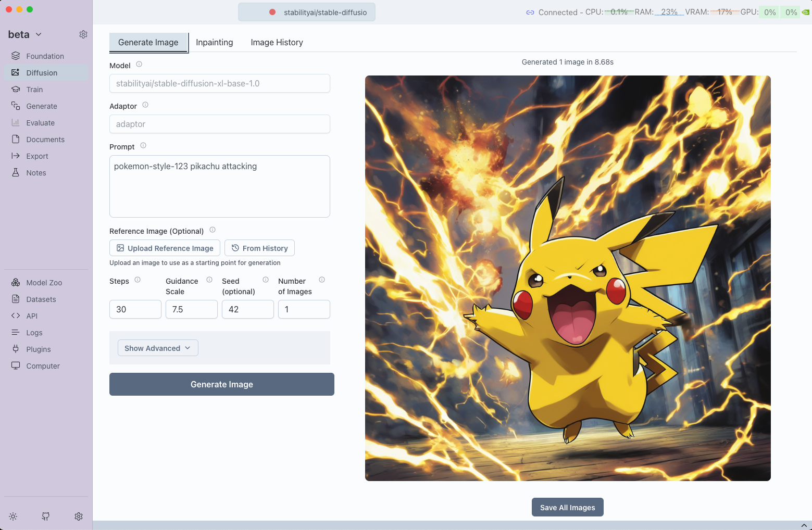Click the info icon next to Steps
812x530 pixels.
click(138, 280)
